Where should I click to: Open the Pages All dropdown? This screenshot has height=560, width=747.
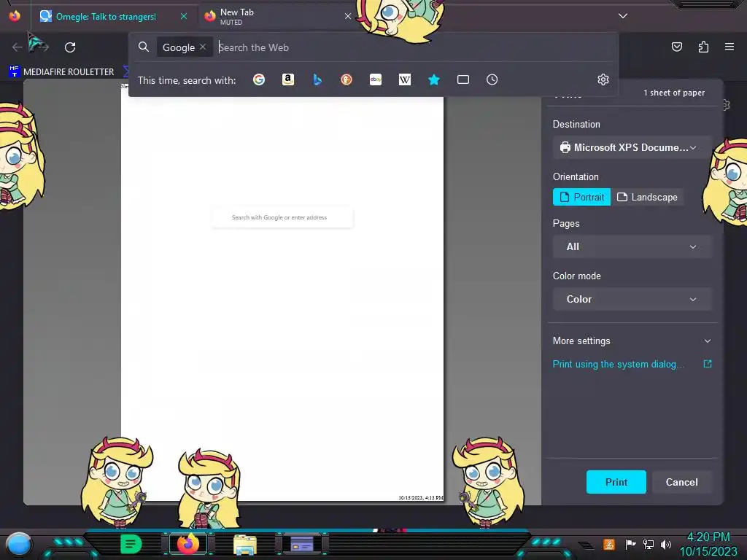632,246
